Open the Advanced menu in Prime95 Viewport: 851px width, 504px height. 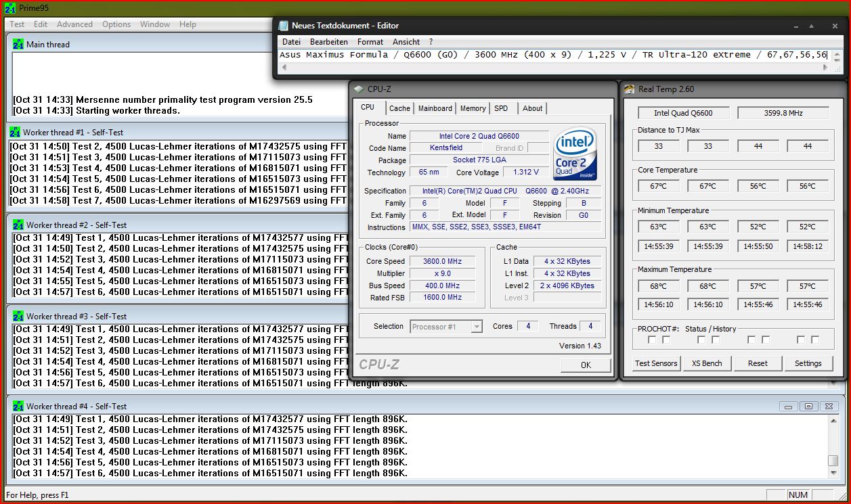tap(74, 24)
